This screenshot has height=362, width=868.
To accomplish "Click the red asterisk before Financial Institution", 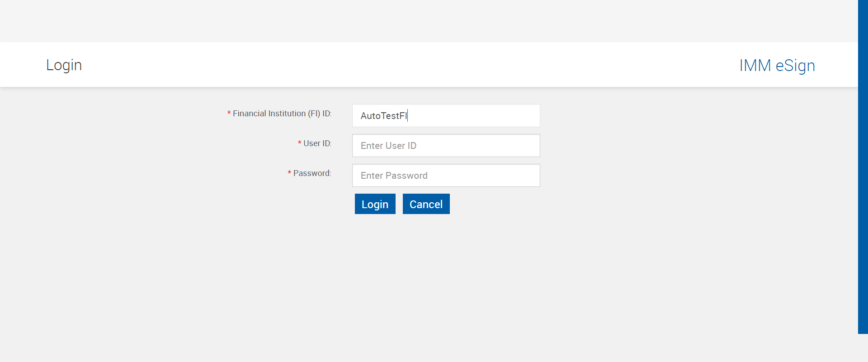I will click(x=229, y=114).
